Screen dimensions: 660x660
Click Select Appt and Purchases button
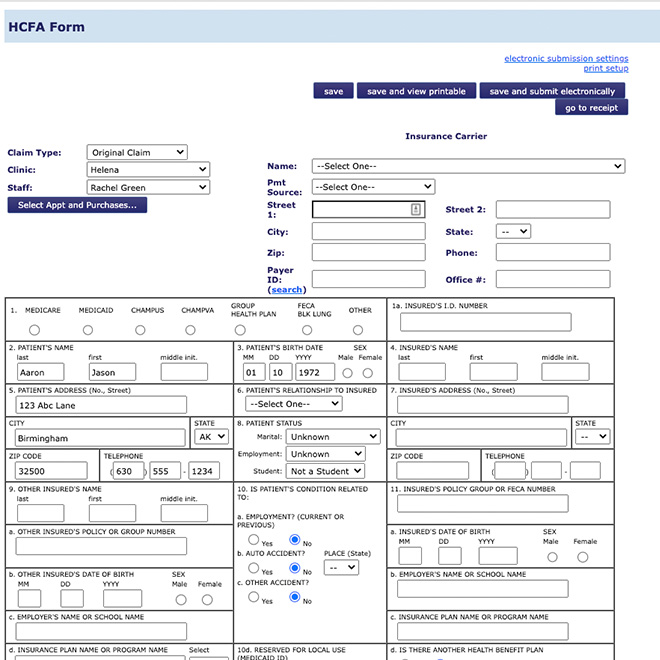pyautogui.click(x=77, y=205)
